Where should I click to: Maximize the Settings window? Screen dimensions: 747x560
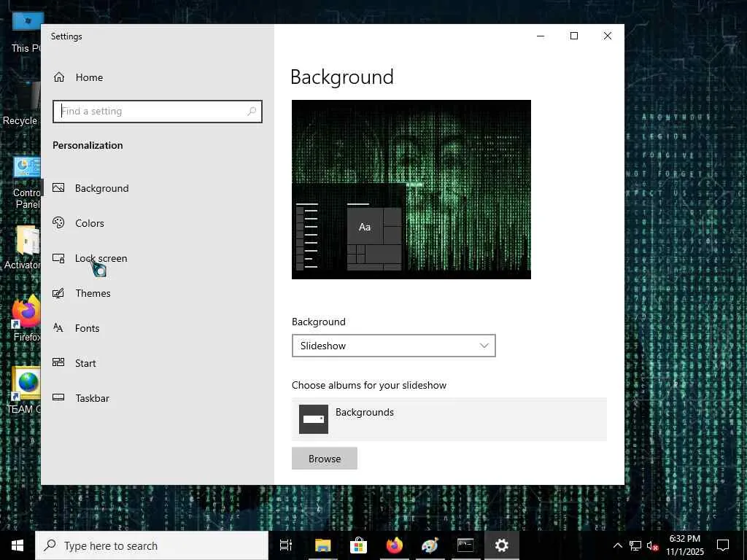click(x=574, y=36)
